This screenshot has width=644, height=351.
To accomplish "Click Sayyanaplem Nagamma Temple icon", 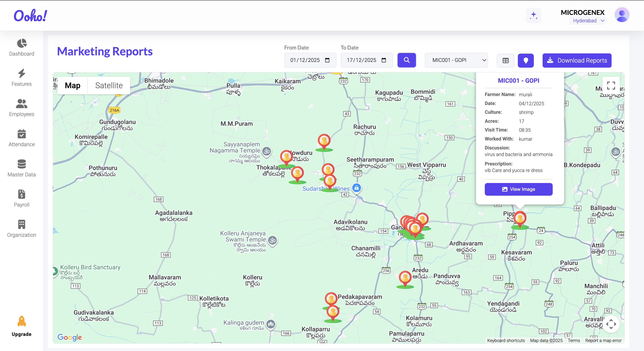I will [x=267, y=151].
